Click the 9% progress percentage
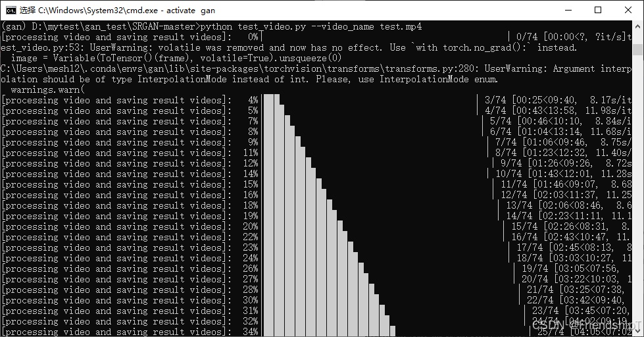 click(x=253, y=143)
